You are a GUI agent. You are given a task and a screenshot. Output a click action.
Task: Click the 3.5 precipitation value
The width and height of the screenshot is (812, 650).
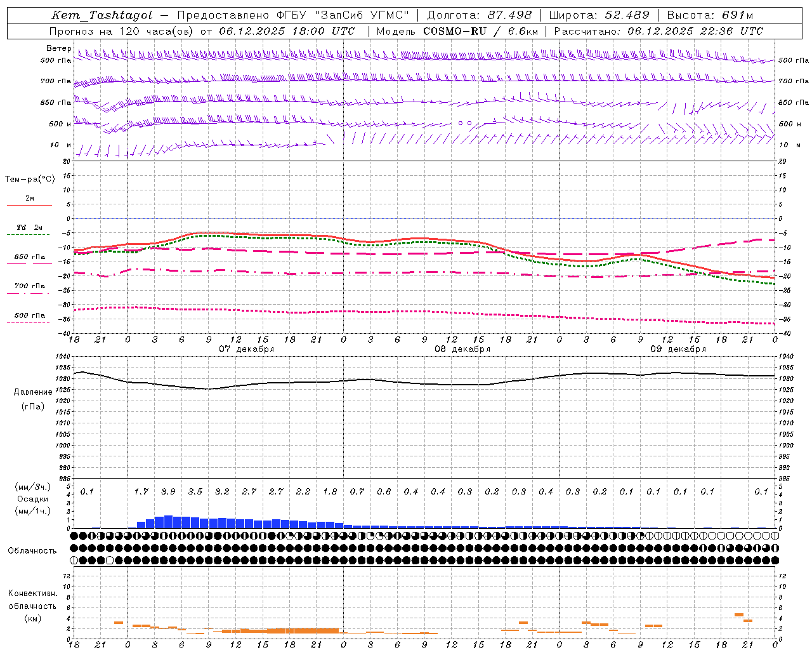pyautogui.click(x=195, y=492)
